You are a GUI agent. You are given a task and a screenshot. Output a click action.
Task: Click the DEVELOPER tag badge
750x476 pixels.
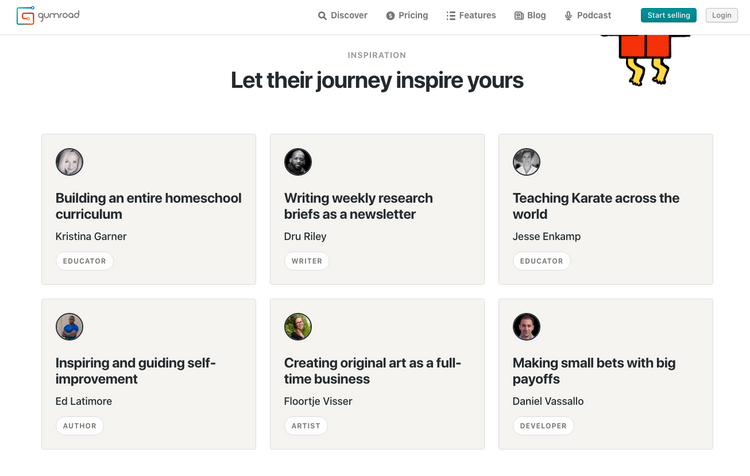[x=543, y=426]
